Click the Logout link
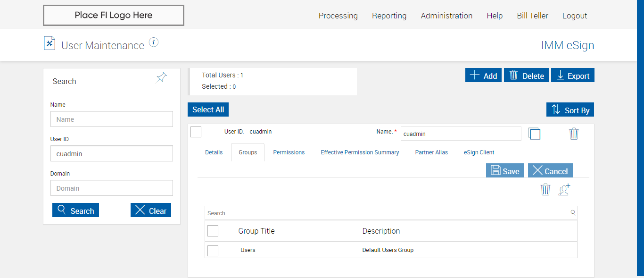Viewport: 644px width, 278px height. (575, 16)
